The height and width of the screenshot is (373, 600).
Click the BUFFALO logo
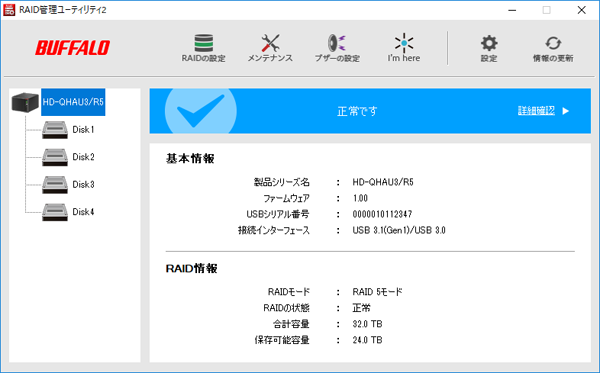[x=73, y=48]
